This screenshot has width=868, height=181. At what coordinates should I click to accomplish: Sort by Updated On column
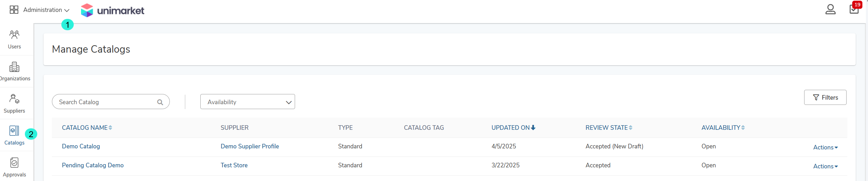point(513,128)
